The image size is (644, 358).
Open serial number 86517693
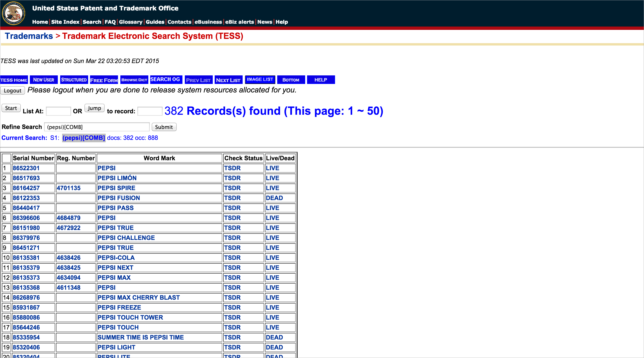coord(26,178)
